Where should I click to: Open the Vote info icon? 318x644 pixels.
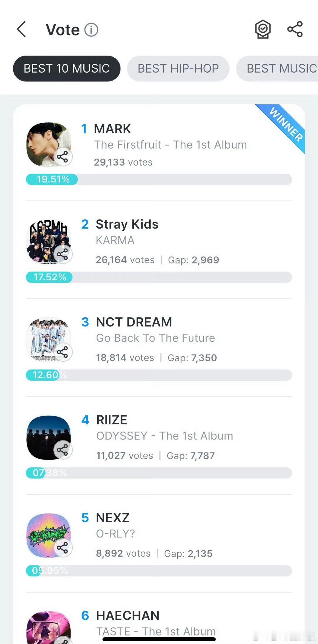(91, 30)
